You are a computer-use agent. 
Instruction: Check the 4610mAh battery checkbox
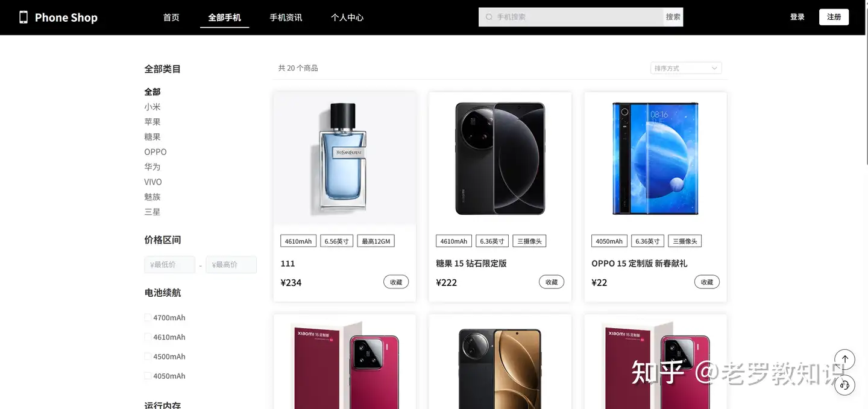click(148, 337)
